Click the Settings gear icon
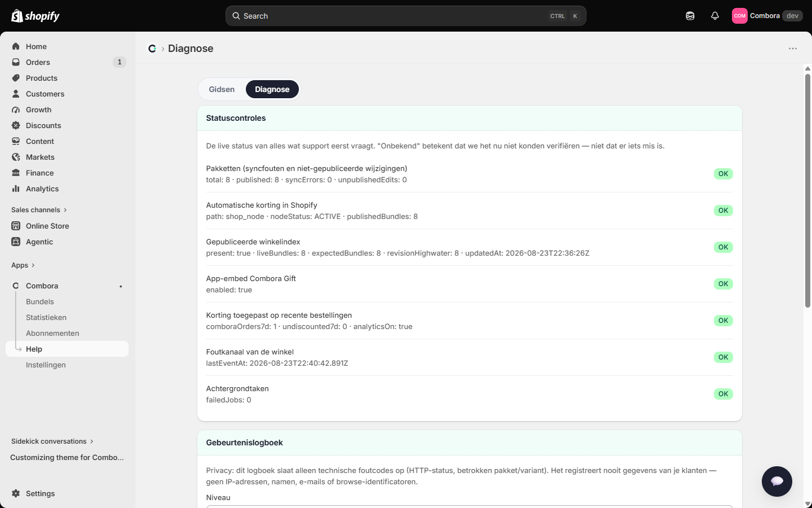 (x=16, y=493)
